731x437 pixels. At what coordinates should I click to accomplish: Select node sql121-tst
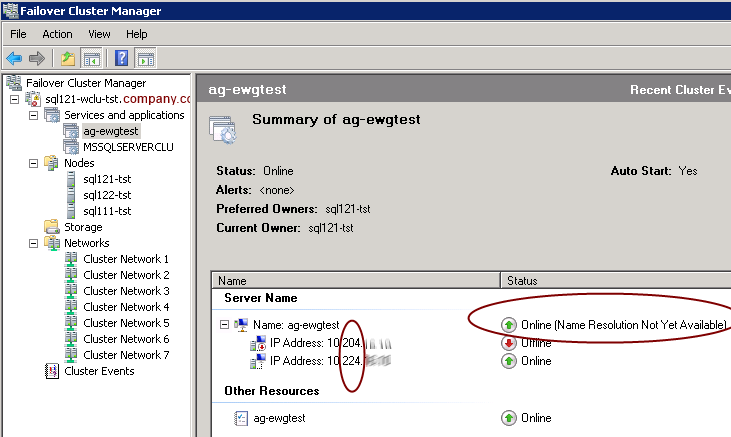107,179
